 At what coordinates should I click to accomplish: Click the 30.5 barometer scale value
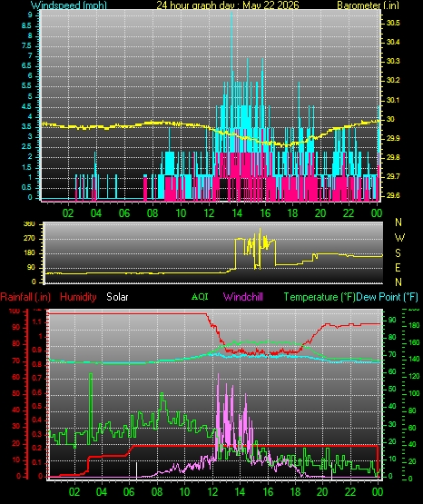393,23
